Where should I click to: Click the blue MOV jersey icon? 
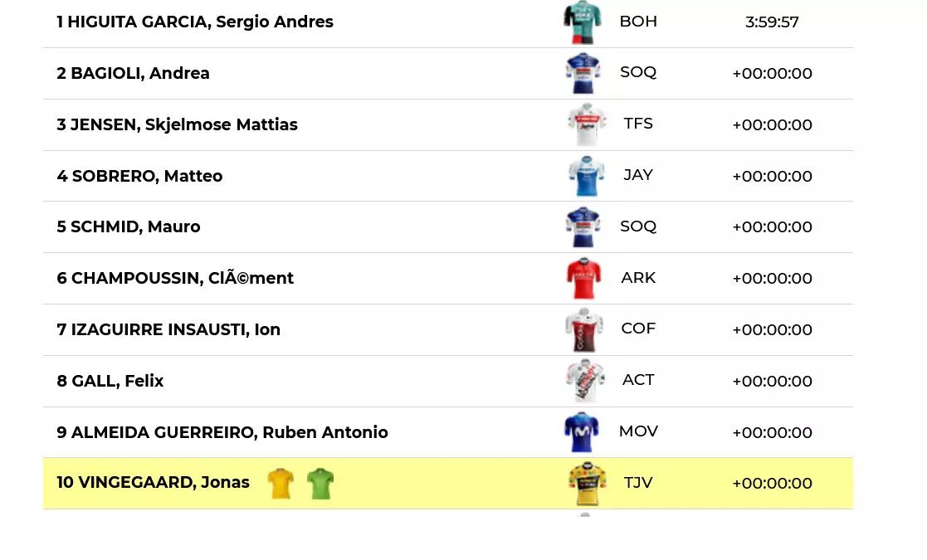click(x=581, y=432)
